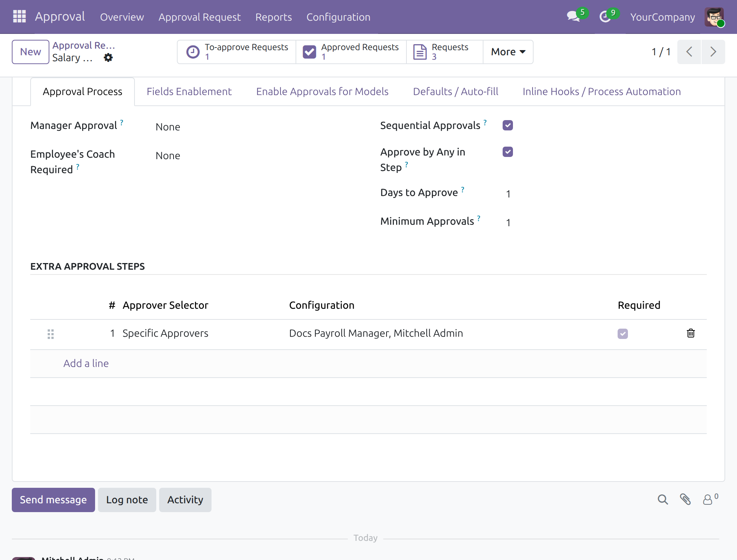Show the followers list

710,499
